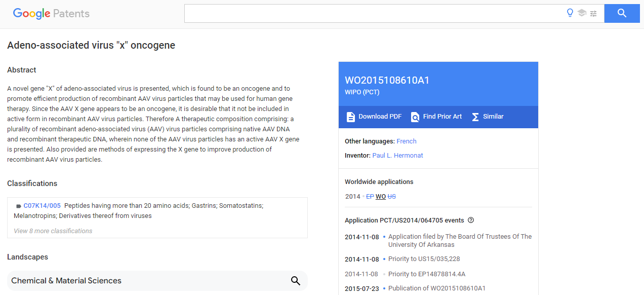Expand View 8 more classifications
The height and width of the screenshot is (295, 644).
point(53,231)
